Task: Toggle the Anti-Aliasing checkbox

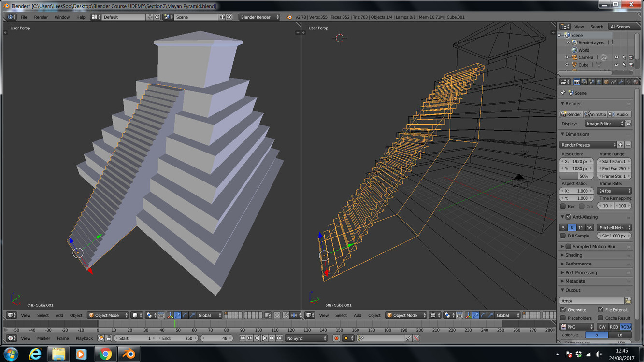Action: pos(569,217)
